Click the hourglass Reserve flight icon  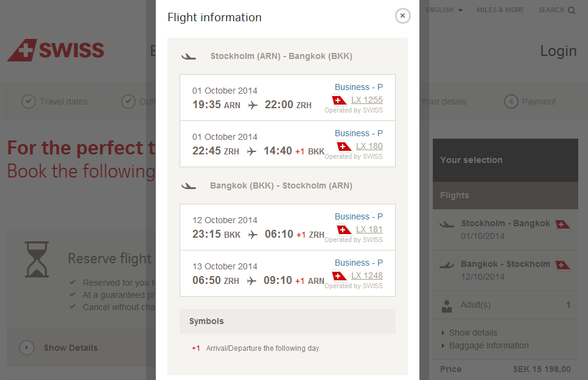(x=37, y=260)
